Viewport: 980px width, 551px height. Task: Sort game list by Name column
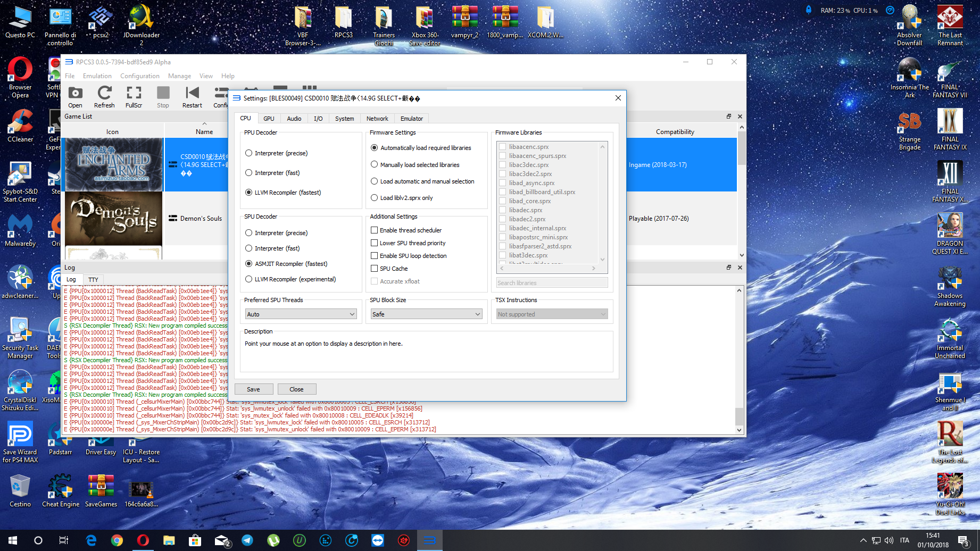click(204, 132)
